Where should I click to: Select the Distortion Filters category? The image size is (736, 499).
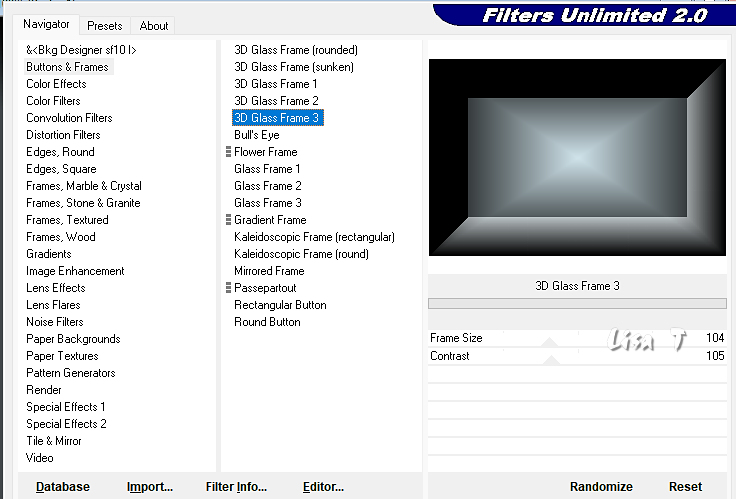63,135
